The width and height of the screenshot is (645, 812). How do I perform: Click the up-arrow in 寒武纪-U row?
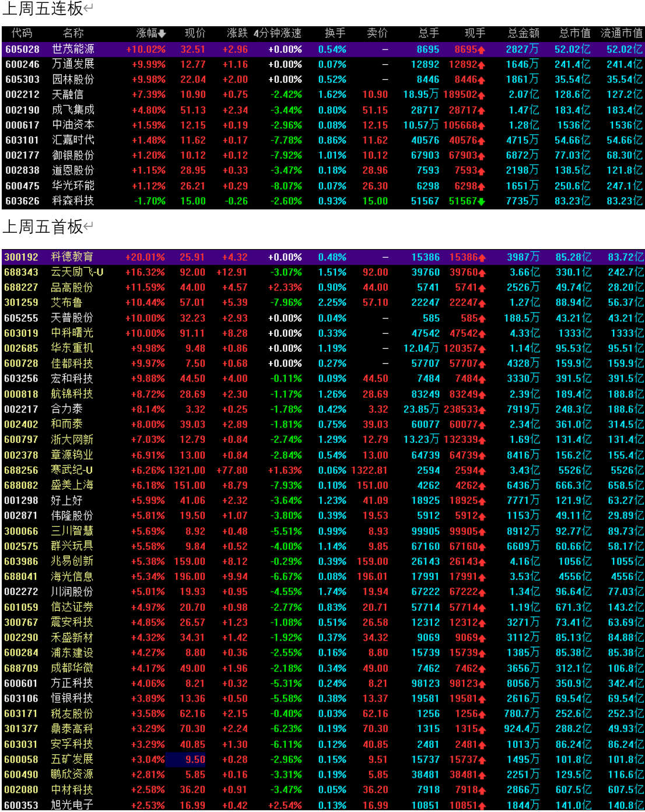pos(482,471)
